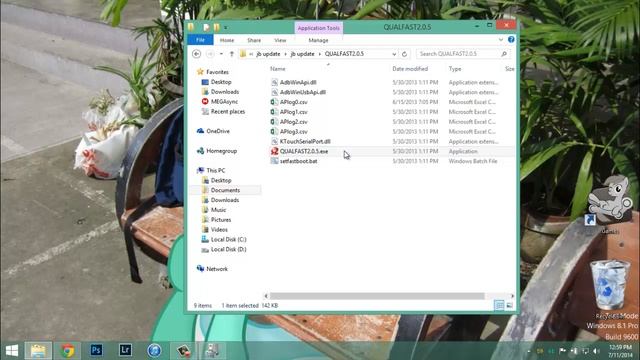The height and width of the screenshot is (360, 640).
Task: Select This PC in navigation pane
Action: pyautogui.click(x=216, y=170)
